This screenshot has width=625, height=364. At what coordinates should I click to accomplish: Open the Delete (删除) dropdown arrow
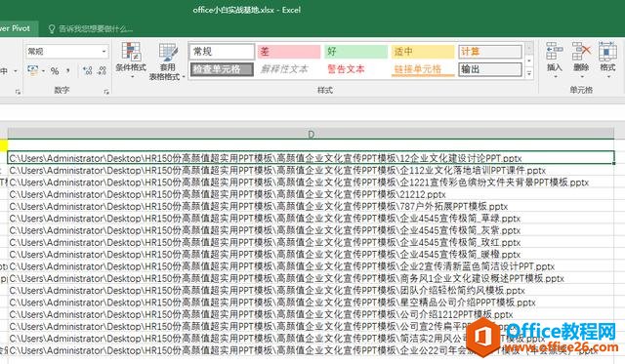tap(581, 76)
